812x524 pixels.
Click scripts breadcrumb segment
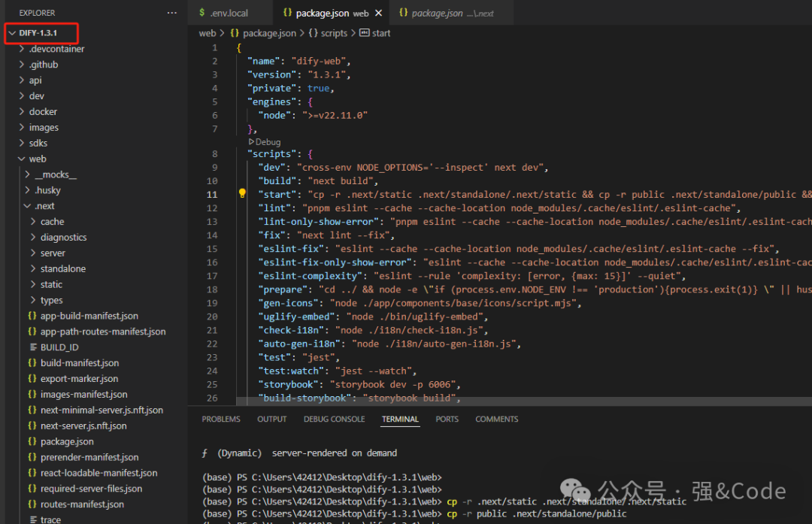click(334, 33)
